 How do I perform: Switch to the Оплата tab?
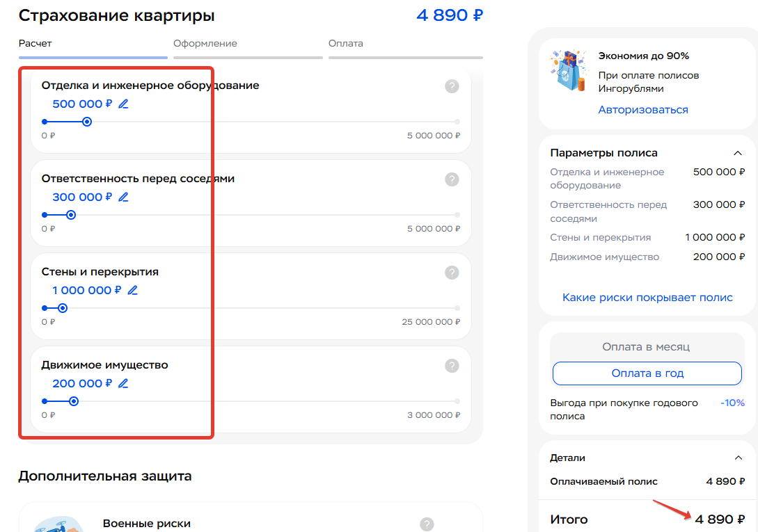[x=345, y=43]
